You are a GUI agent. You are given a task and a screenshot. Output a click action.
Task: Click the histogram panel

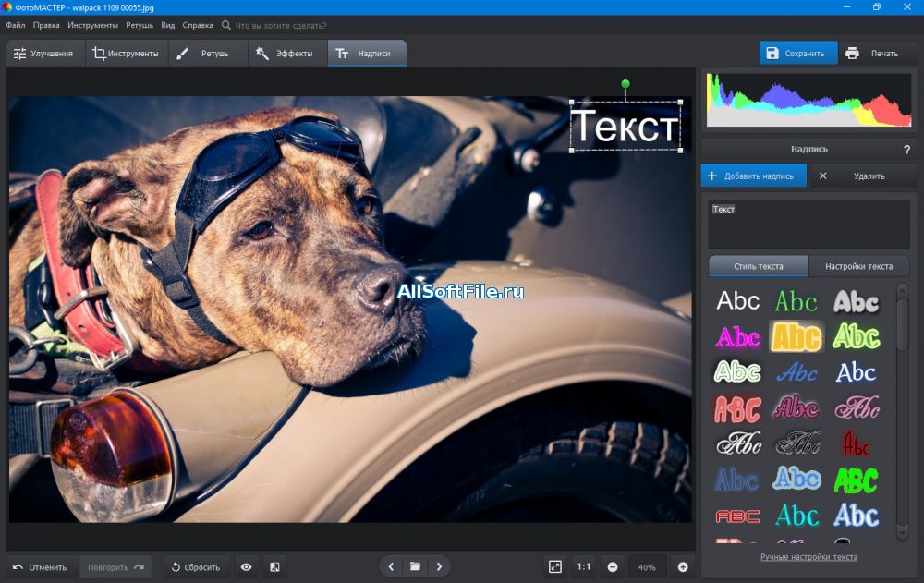808,100
